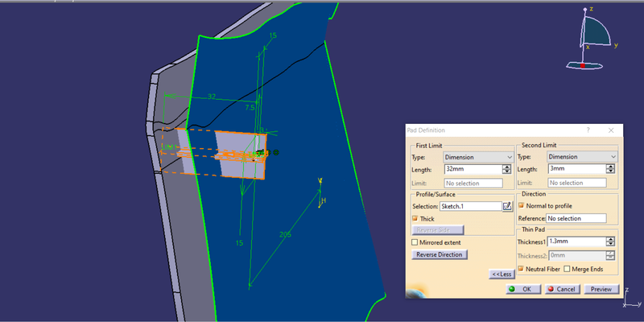
Task: Click the Thickness1 input field
Action: (x=575, y=242)
